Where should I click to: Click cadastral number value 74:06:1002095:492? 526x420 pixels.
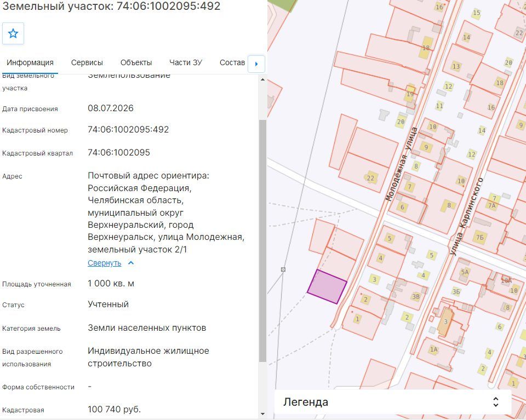128,129
